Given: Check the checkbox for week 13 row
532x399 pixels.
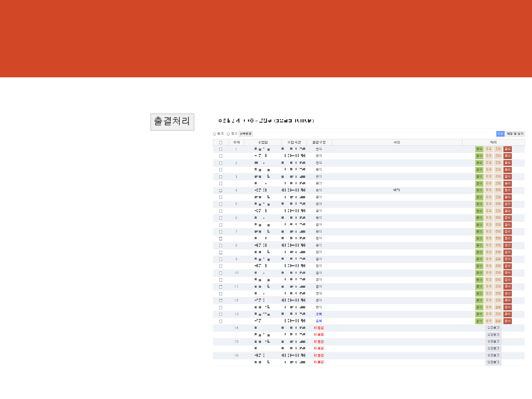Looking at the screenshot, I should pos(221,314).
